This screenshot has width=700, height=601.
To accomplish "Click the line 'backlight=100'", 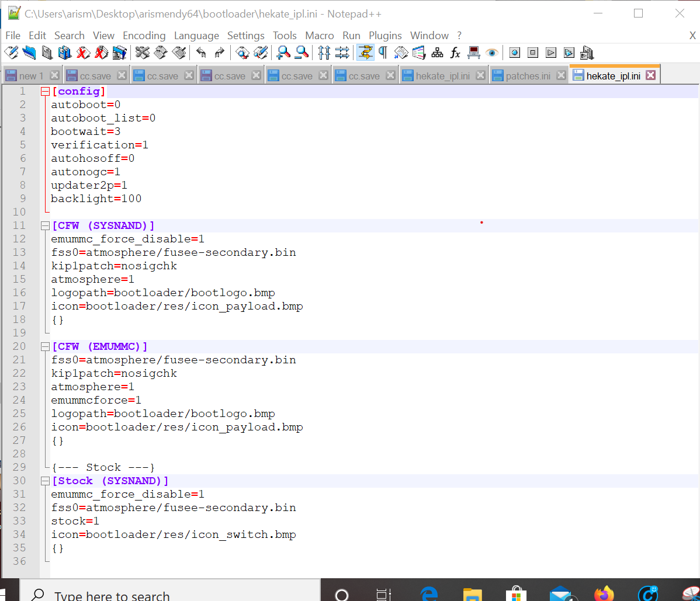I will [x=96, y=199].
